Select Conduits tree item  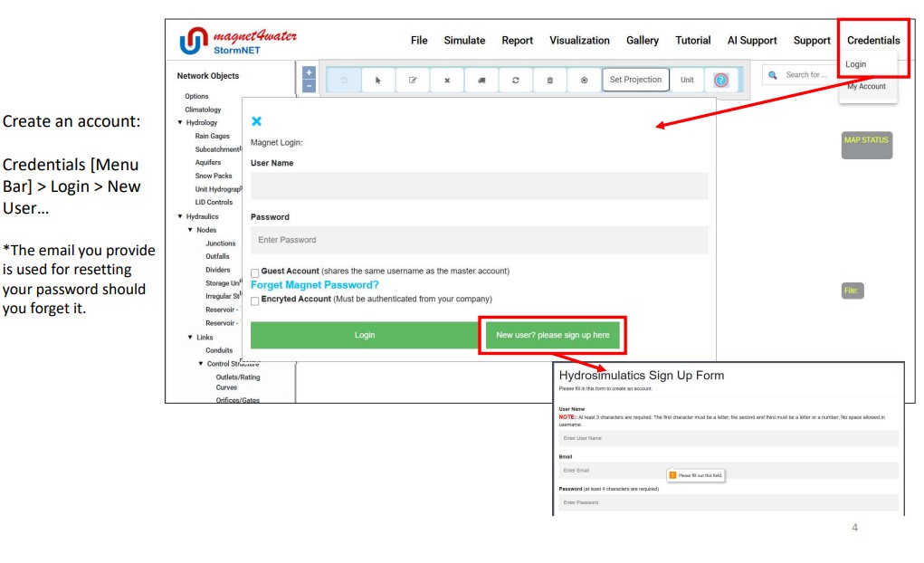219,350
